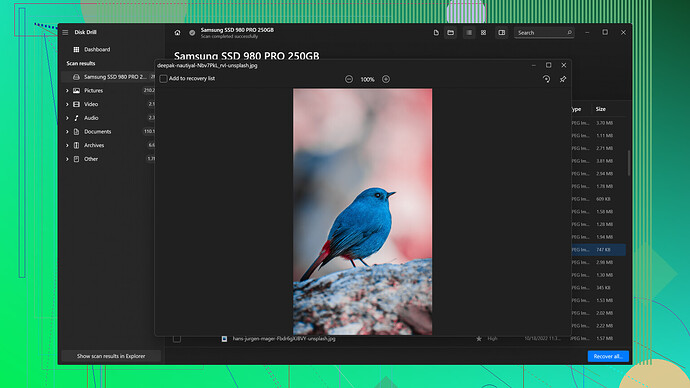
Task: Expand the Video category
Action: (x=67, y=104)
